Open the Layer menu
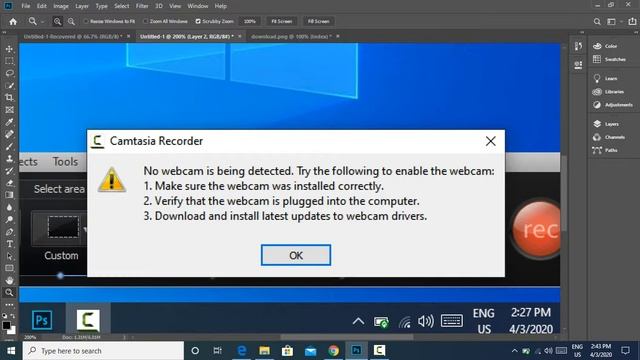Viewport: 640px width, 360px height. (82, 6)
